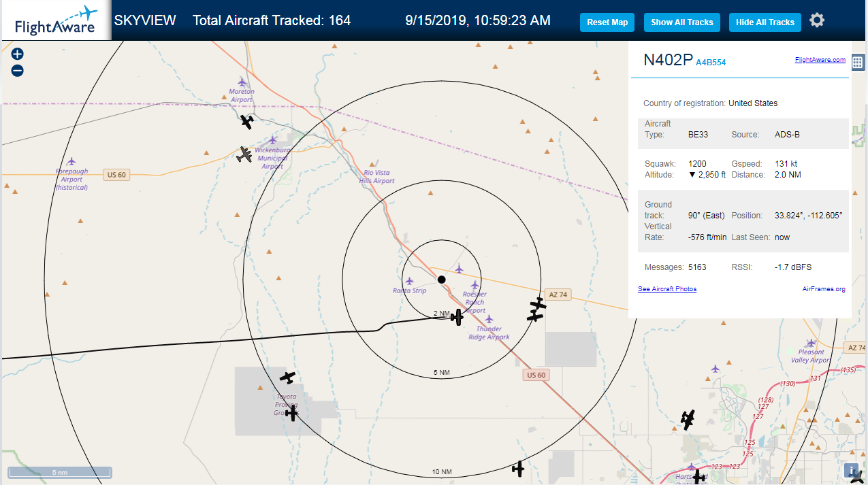Zoom in with the plus map button
The height and width of the screenshot is (485, 868).
click(x=18, y=54)
